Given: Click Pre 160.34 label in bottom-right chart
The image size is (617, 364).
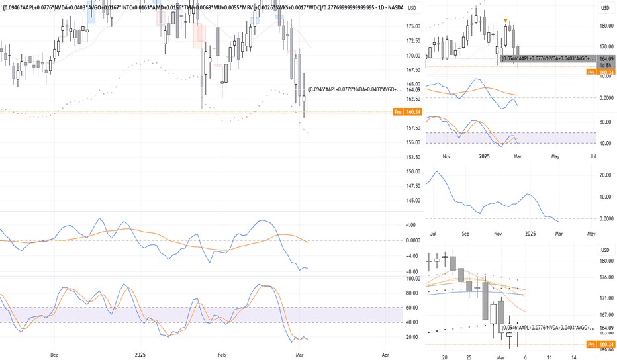Looking at the screenshot, I should pyautogui.click(x=600, y=344).
